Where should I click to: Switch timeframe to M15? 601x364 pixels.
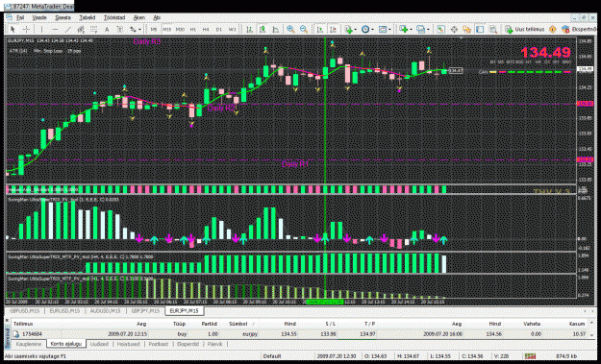click(166, 29)
